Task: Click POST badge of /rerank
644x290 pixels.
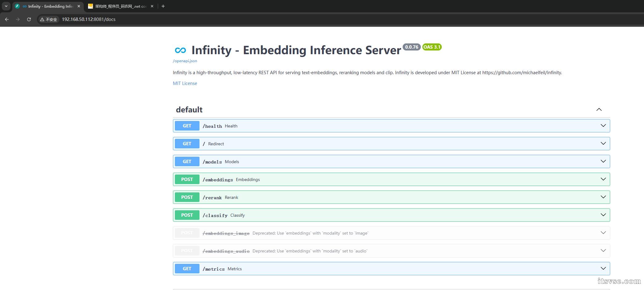Action: coord(187,197)
